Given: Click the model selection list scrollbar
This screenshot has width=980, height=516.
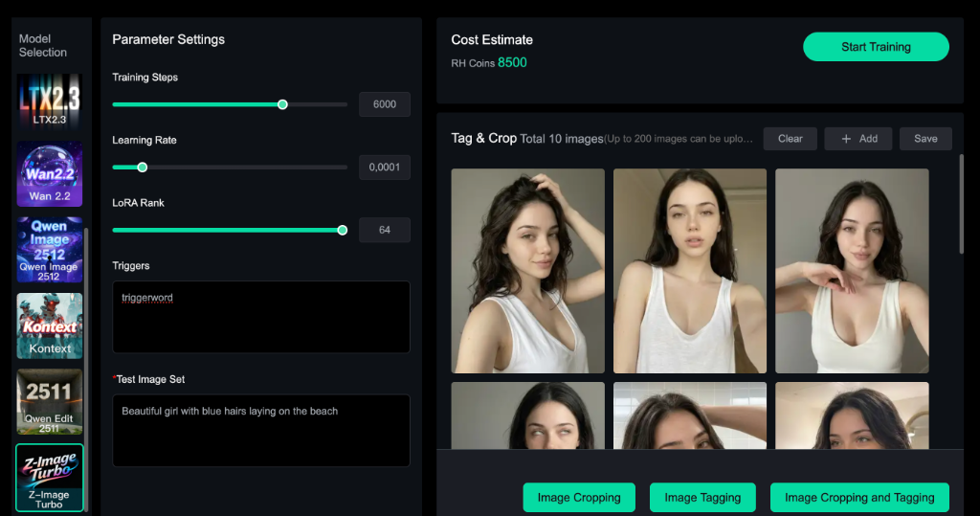Looking at the screenshot, I should click(86, 369).
